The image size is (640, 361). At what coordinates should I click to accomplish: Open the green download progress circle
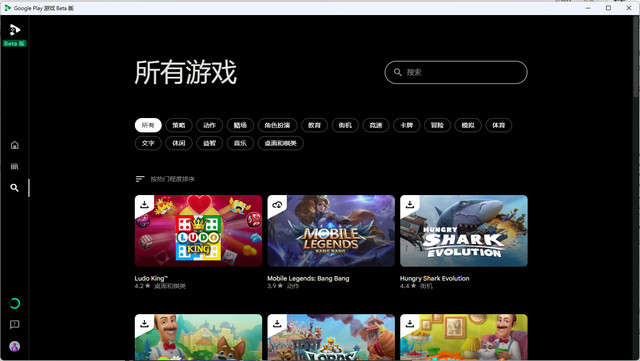tap(15, 303)
